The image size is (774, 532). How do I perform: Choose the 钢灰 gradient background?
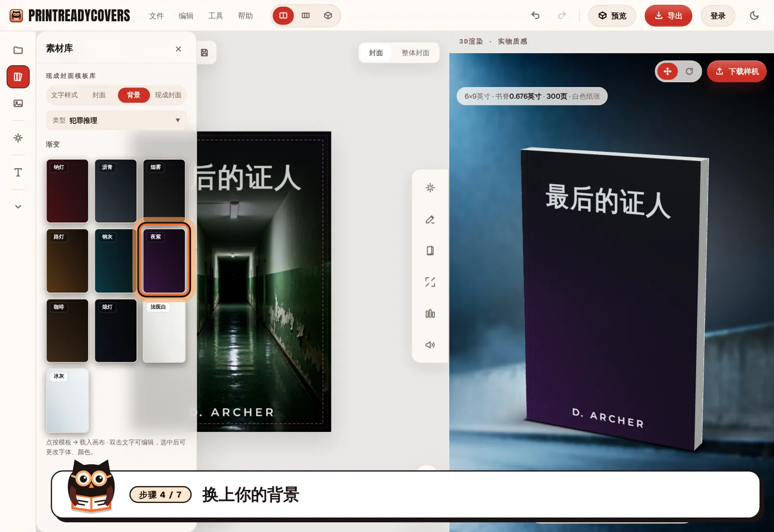click(x=116, y=261)
